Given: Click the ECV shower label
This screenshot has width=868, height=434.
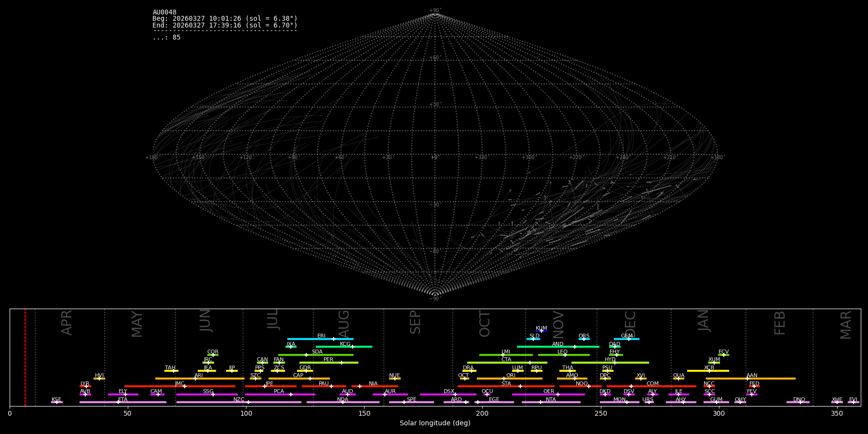Looking at the screenshot, I should [723, 352].
